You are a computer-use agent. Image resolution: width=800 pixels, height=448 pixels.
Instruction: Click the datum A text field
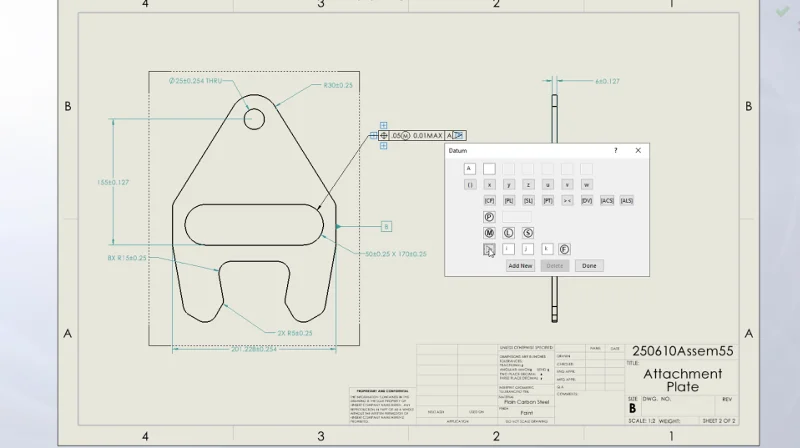470,169
